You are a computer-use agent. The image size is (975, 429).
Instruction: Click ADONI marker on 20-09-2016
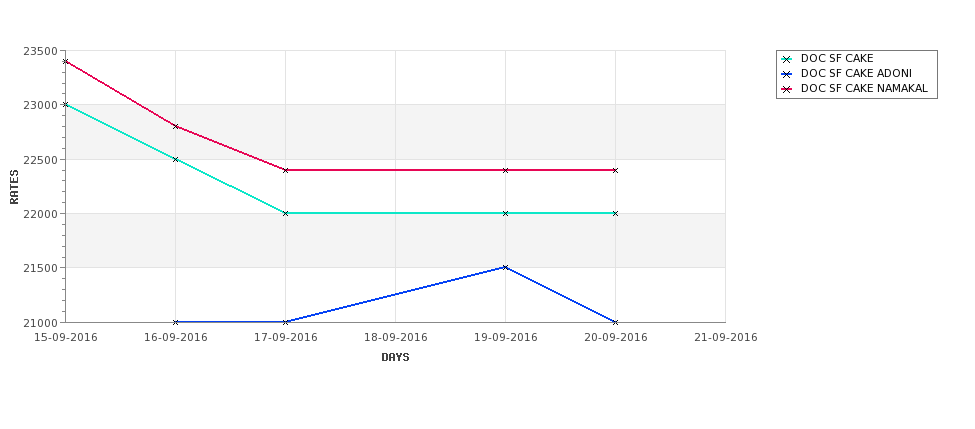click(615, 322)
